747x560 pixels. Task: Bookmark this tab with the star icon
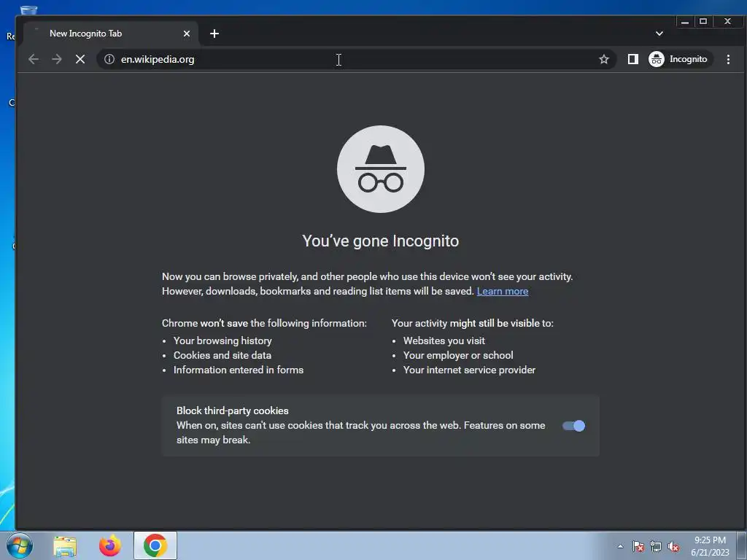(603, 59)
